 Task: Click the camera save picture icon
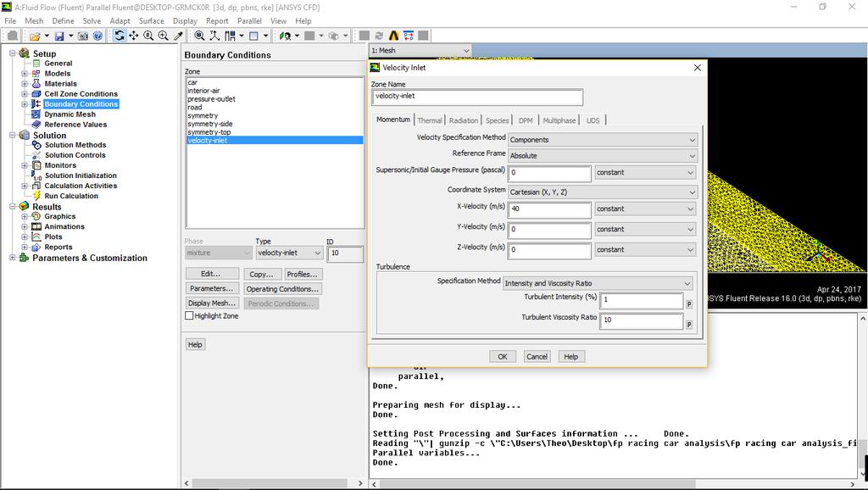(x=83, y=36)
